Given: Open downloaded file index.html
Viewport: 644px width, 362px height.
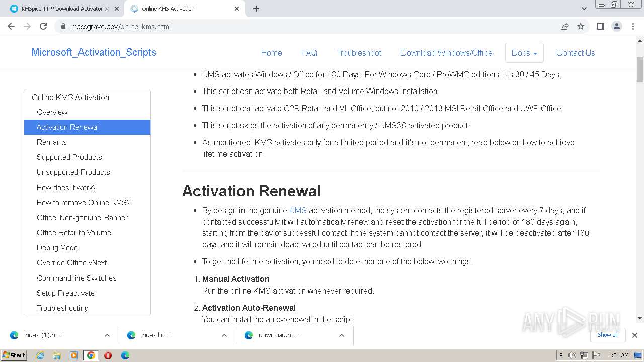Looking at the screenshot, I should pos(155,335).
